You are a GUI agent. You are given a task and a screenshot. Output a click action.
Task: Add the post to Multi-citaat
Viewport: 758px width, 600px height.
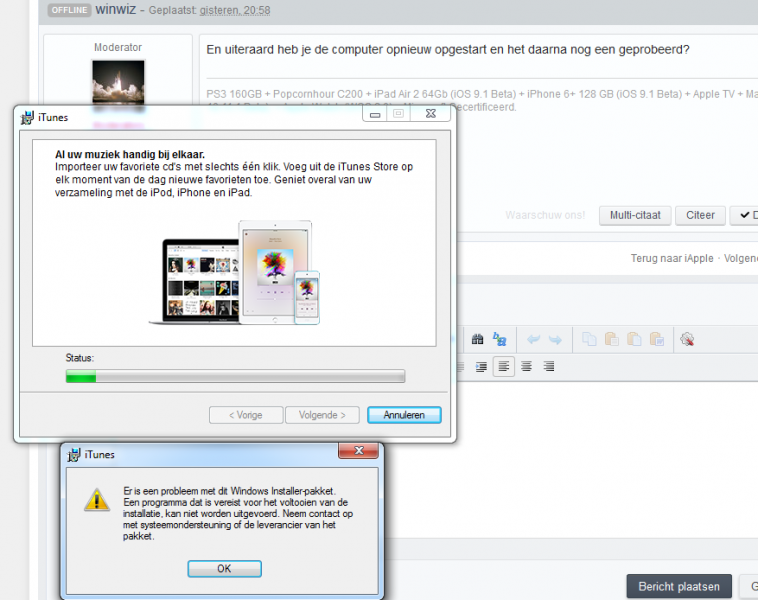click(x=635, y=215)
